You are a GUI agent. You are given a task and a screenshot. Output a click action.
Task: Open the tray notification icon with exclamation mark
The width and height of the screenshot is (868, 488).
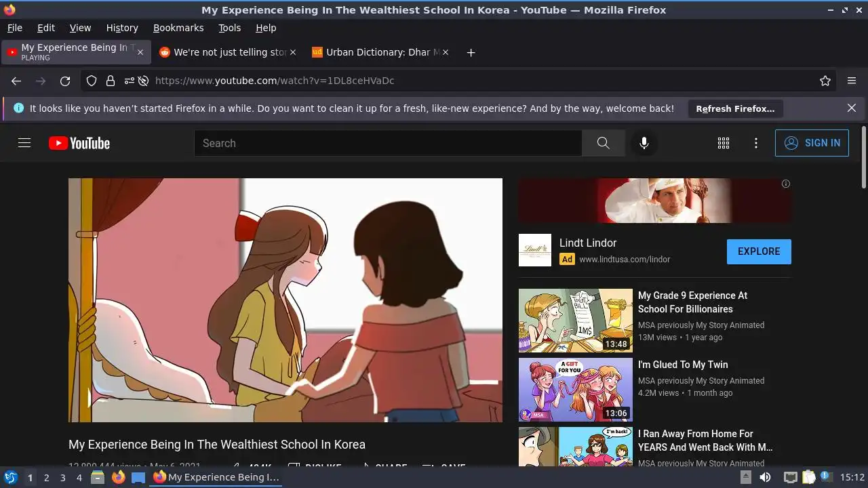pos(827,476)
